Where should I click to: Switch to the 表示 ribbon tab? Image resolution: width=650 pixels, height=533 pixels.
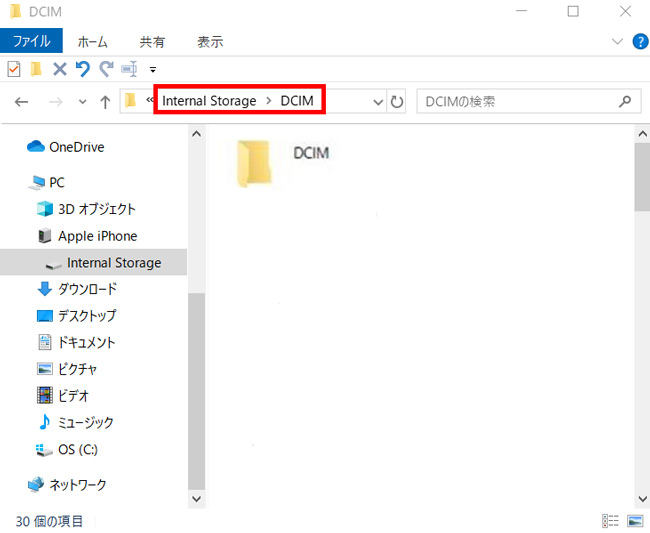point(210,41)
